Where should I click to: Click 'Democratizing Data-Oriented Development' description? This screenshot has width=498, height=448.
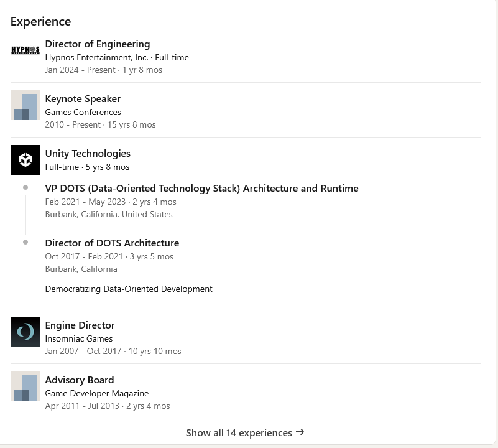pos(129,289)
